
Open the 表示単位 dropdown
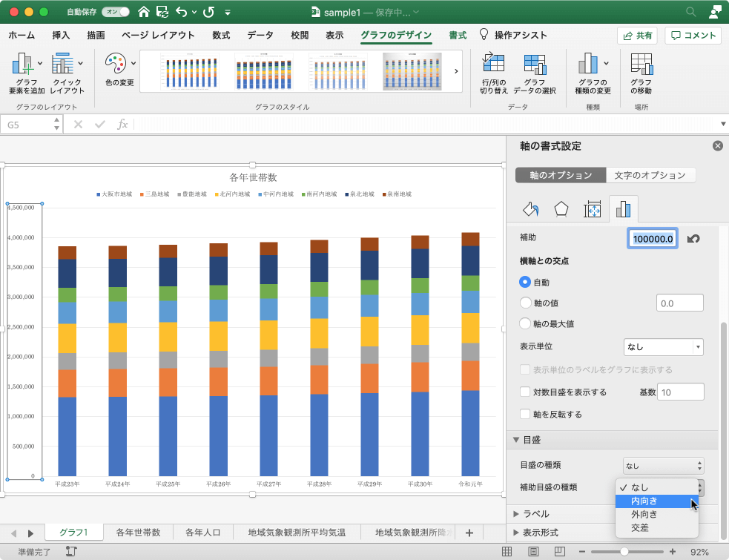(663, 346)
